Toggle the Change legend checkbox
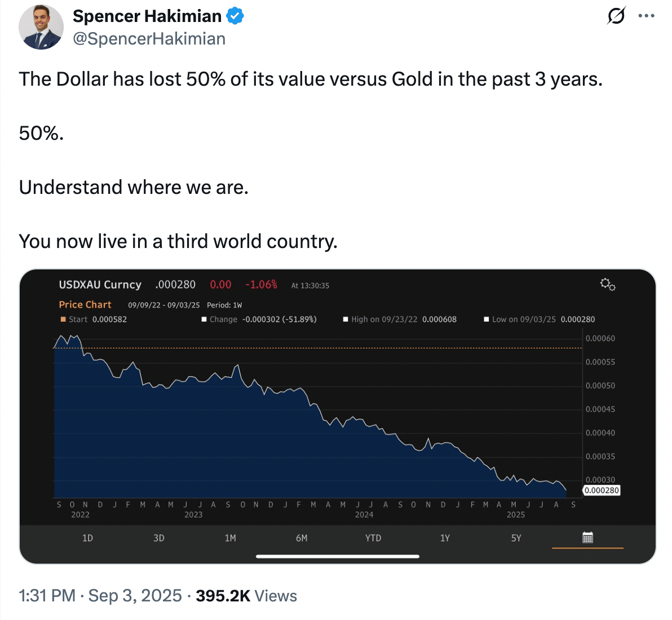 pos(205,320)
